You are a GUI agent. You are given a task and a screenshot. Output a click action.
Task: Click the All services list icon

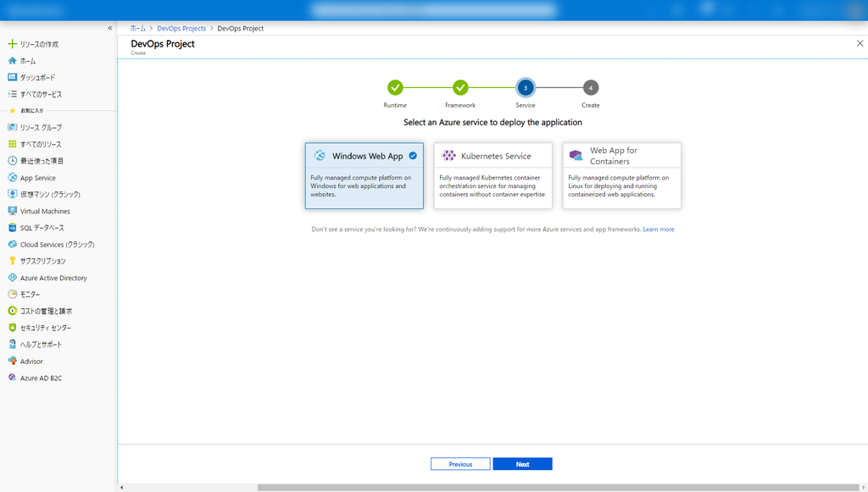point(12,94)
